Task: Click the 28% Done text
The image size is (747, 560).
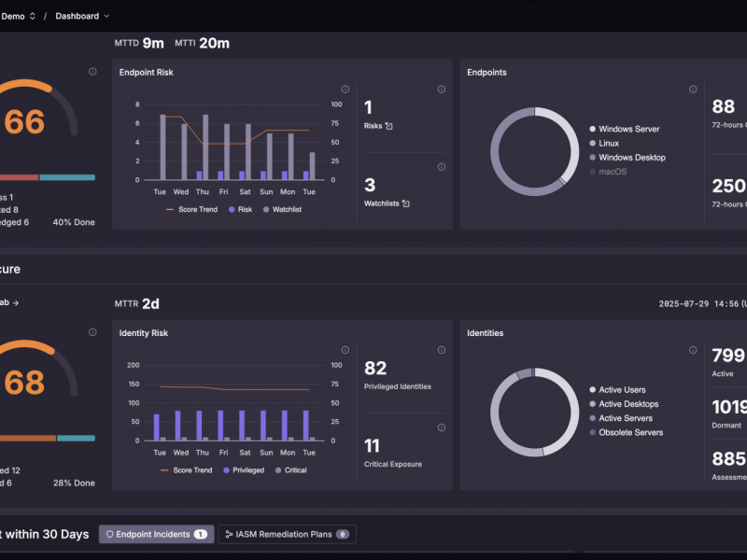Action: (x=74, y=483)
